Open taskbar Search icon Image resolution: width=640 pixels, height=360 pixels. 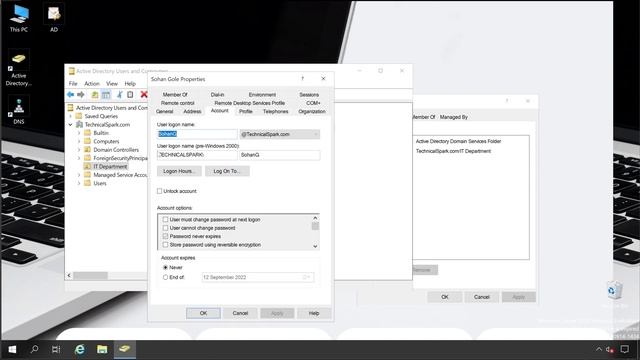[x=34, y=349]
